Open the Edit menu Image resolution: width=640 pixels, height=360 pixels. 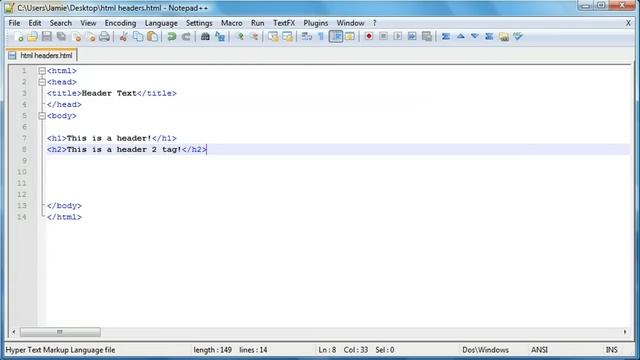[35, 23]
